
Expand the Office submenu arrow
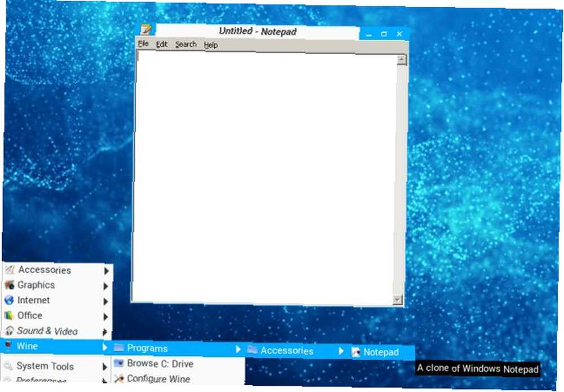[x=106, y=317]
